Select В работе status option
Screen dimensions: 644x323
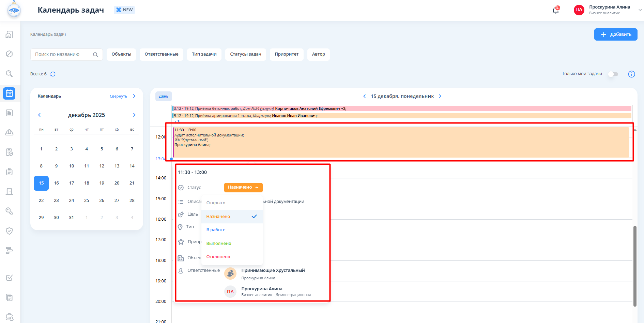point(216,230)
